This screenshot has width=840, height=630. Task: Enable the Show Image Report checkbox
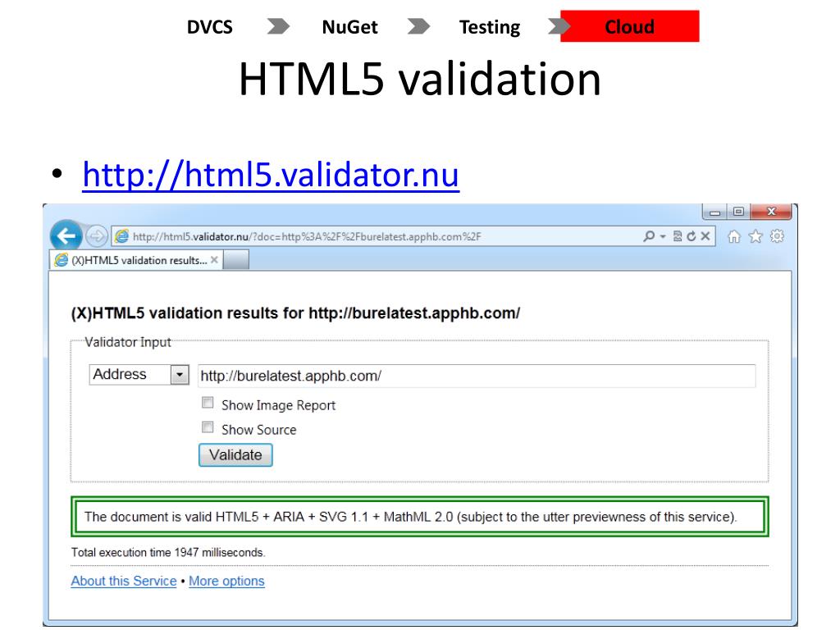click(x=208, y=403)
